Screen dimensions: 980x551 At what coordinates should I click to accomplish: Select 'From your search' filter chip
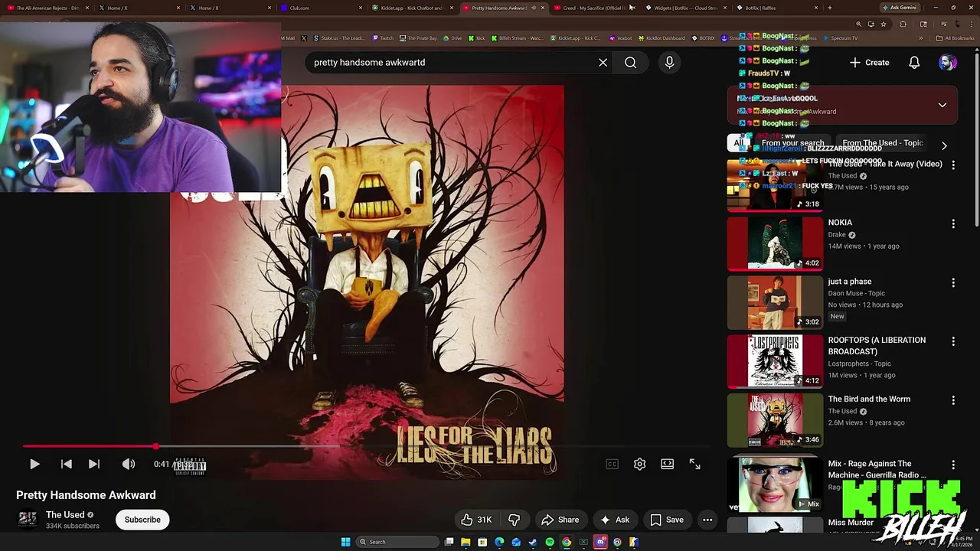[x=792, y=143]
